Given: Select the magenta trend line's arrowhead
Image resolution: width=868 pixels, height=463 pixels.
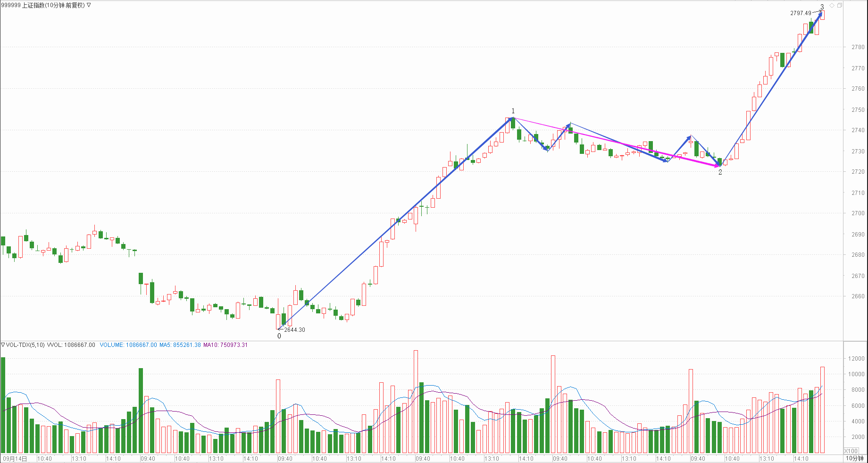Looking at the screenshot, I should 716,165.
